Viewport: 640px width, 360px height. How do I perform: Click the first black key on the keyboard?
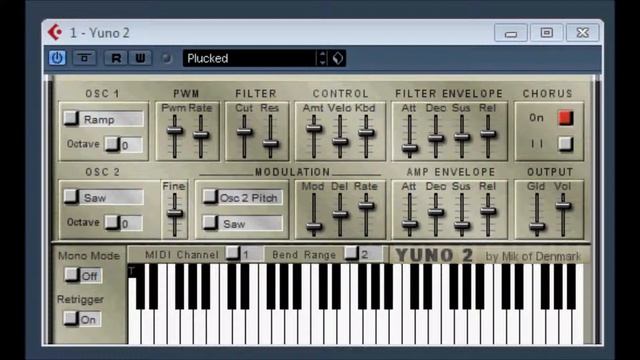coord(140,286)
